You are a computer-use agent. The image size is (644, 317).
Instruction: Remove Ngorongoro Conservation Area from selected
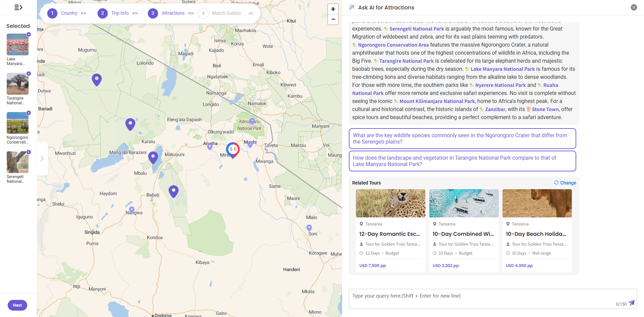pyautogui.click(x=29, y=113)
